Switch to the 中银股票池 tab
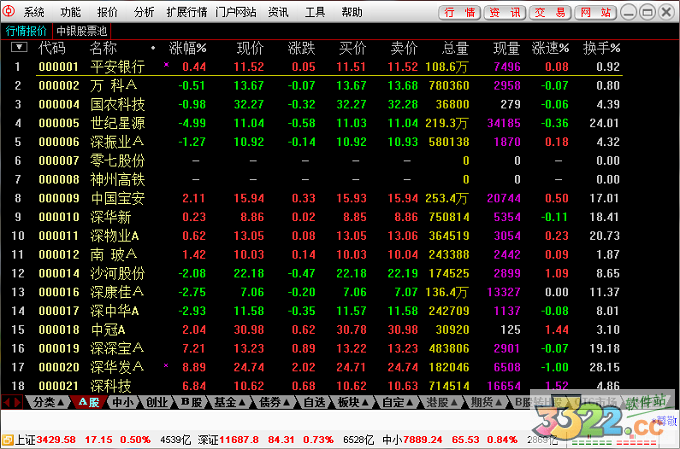The image size is (680, 449). click(82, 31)
